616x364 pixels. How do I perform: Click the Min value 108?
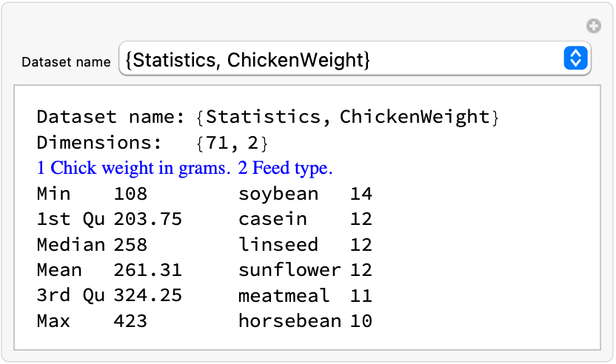coord(131,195)
